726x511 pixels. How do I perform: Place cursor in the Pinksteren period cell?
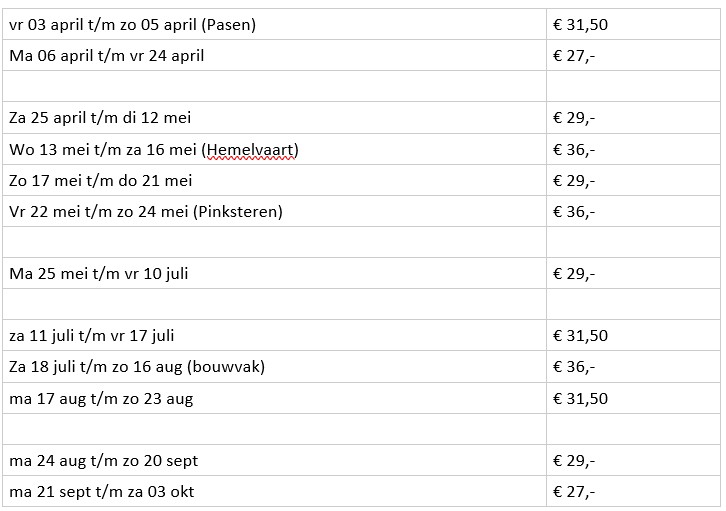tap(145, 212)
